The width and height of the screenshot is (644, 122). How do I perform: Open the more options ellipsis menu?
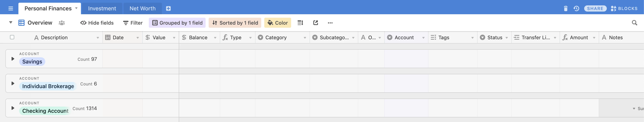[330, 23]
